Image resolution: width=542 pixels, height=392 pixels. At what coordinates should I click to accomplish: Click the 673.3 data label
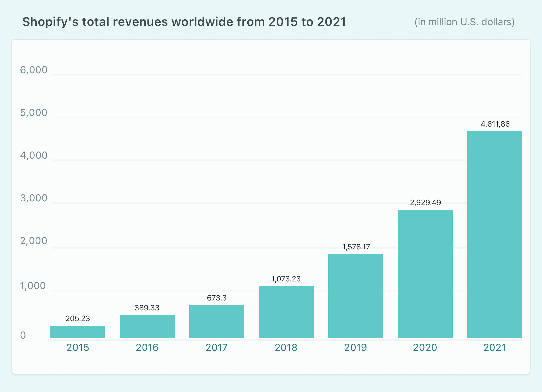217,298
